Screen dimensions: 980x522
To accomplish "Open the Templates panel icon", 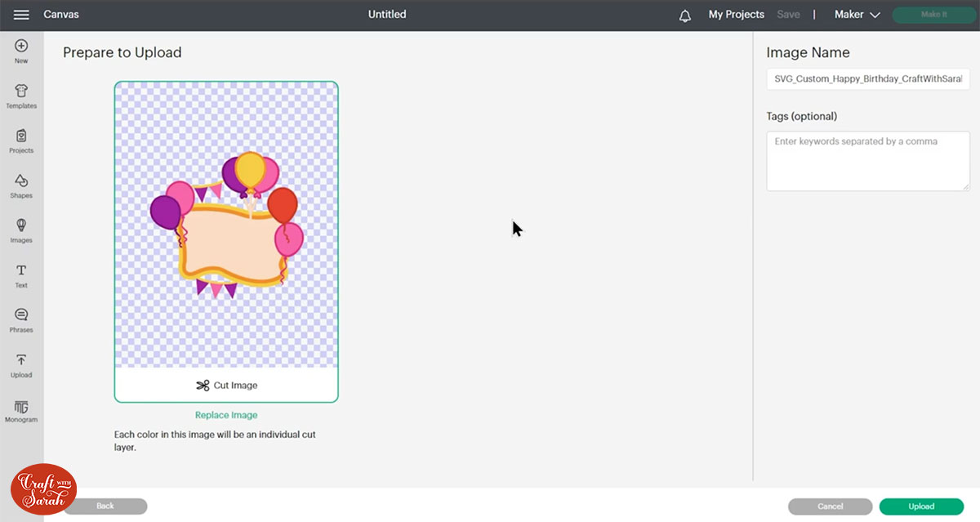I will click(21, 94).
